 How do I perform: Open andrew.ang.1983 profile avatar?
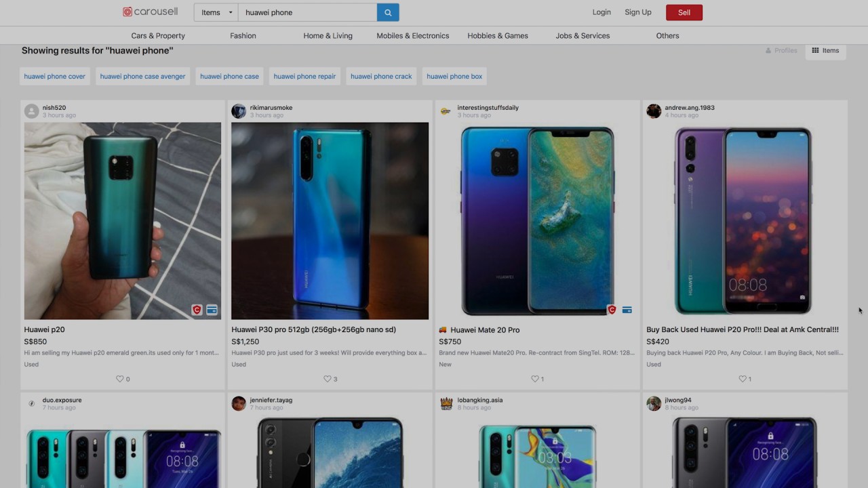click(x=654, y=111)
